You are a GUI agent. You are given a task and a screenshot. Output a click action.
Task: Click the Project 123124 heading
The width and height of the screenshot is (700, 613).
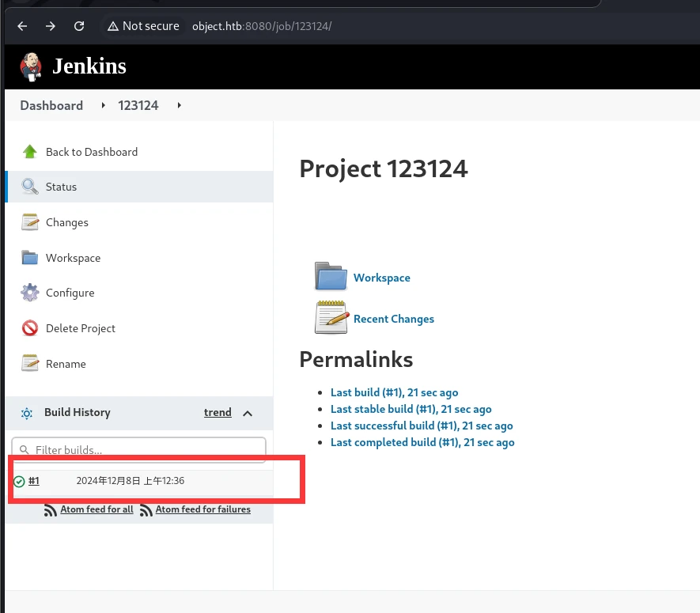point(384,168)
